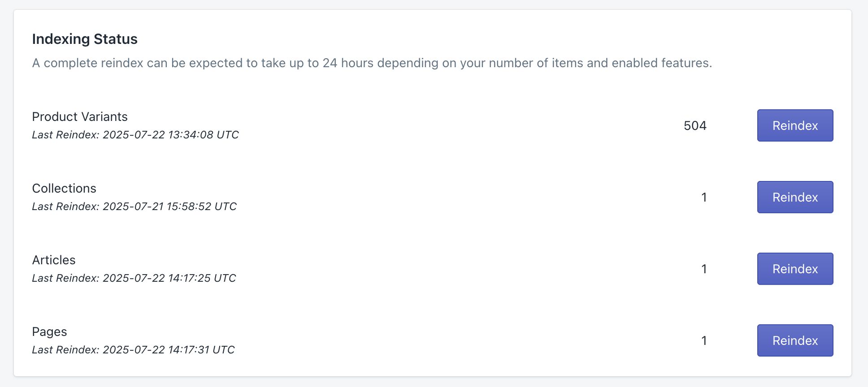
Task: Click the reindex duration description text
Action: click(372, 63)
